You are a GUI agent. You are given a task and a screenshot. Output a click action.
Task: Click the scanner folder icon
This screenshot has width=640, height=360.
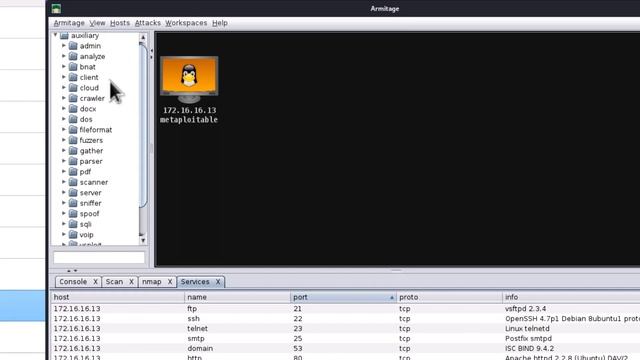[73, 182]
